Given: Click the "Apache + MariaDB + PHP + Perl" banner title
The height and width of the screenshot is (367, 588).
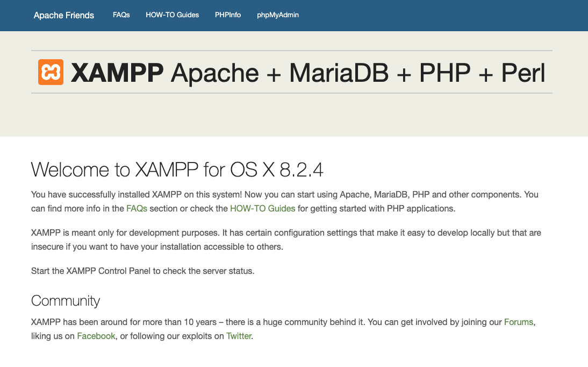Looking at the screenshot, I should [357, 73].
